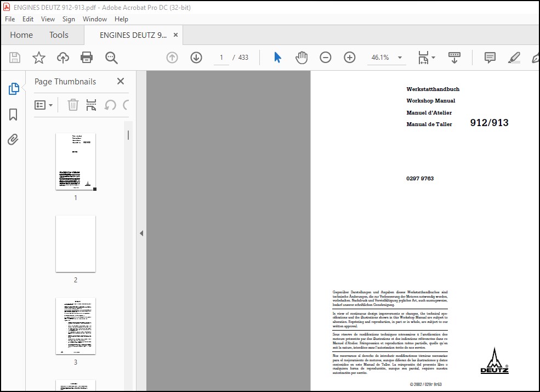Select the ENGINES DEUTZ document tab
The image size is (540, 392).
tap(133, 35)
